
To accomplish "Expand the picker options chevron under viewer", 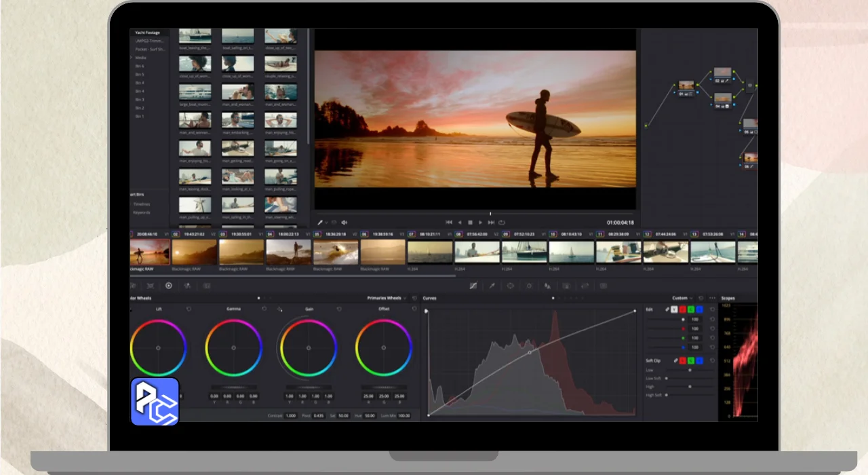I will point(326,222).
